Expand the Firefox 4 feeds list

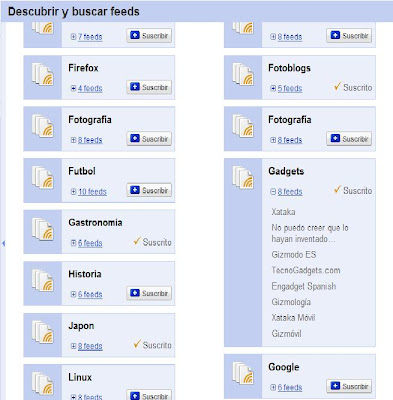click(73, 88)
